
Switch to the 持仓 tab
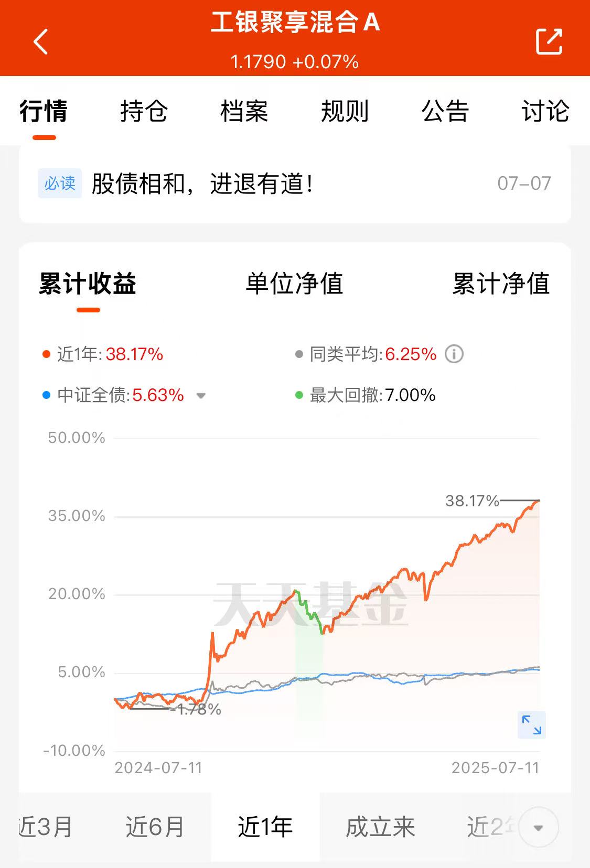tap(144, 111)
